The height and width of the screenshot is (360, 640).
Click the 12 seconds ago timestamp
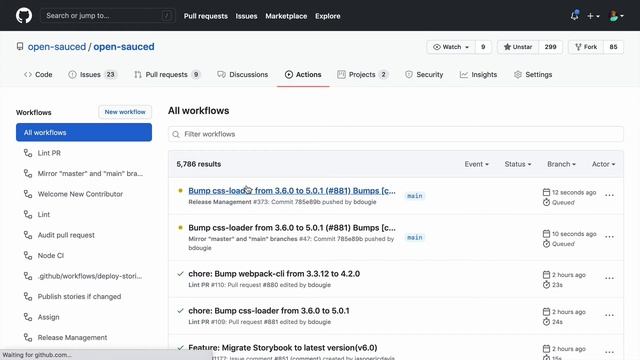(x=574, y=192)
